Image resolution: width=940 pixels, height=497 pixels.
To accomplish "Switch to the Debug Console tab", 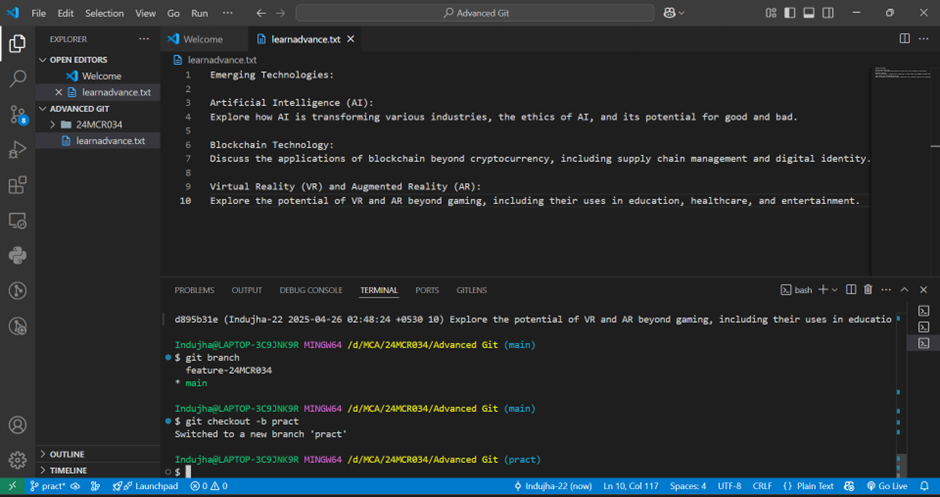I will (311, 290).
